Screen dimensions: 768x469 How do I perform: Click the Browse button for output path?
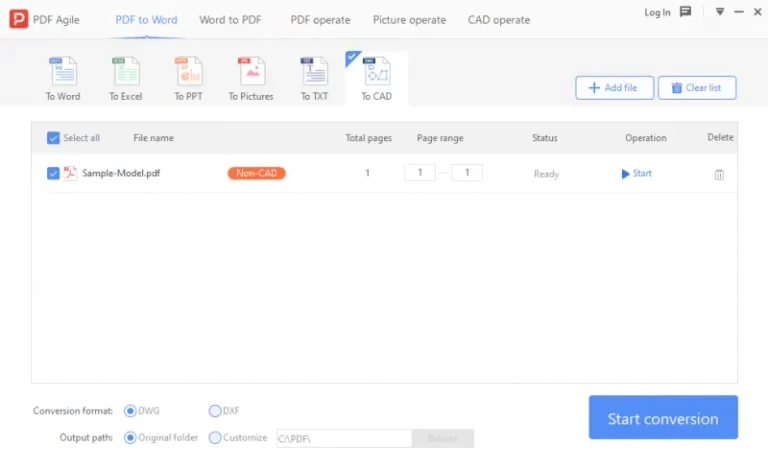[x=443, y=439]
